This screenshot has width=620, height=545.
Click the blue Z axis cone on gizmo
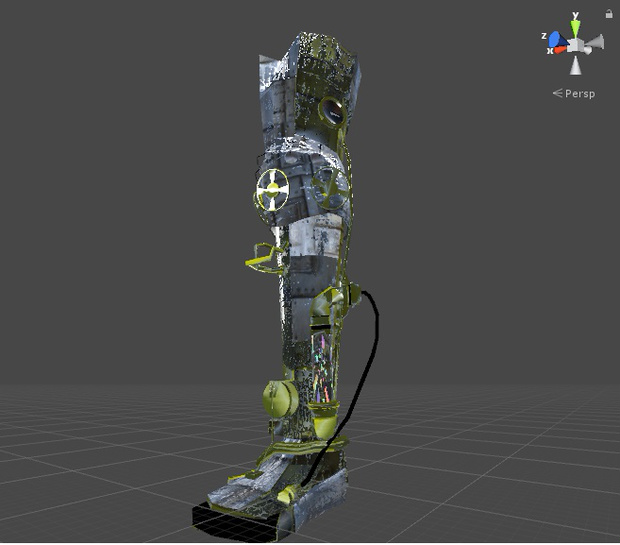tap(555, 39)
